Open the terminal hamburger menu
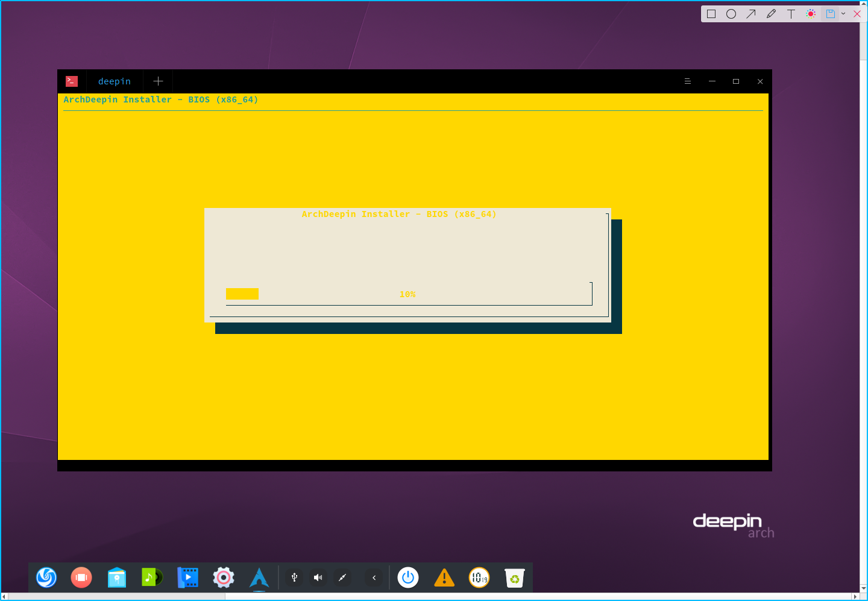868x601 pixels. click(688, 81)
